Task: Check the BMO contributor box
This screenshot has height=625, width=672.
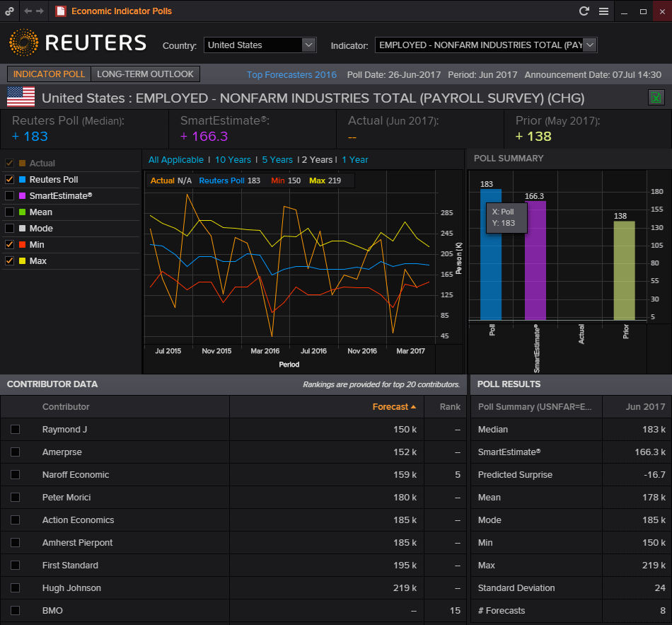Action: click(x=15, y=610)
